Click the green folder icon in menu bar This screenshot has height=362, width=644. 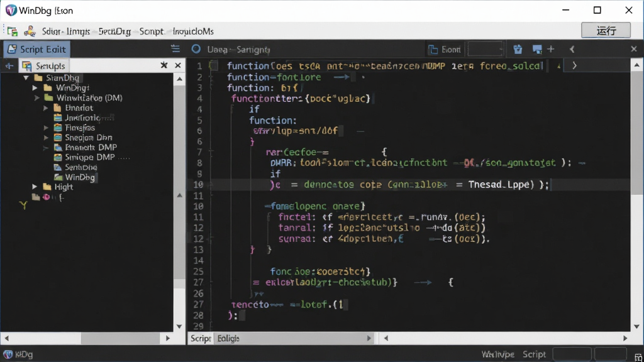tap(13, 31)
